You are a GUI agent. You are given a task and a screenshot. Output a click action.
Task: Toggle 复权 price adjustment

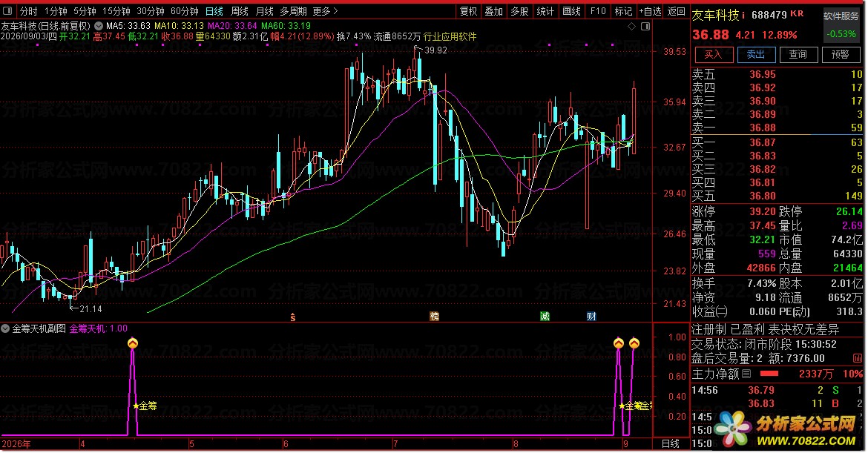469,11
